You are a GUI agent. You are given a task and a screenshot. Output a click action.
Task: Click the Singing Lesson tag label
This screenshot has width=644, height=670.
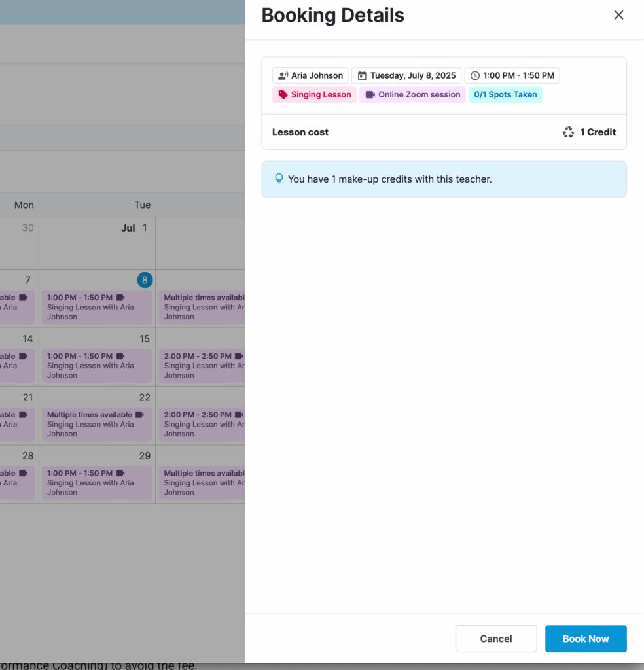pyautogui.click(x=321, y=95)
